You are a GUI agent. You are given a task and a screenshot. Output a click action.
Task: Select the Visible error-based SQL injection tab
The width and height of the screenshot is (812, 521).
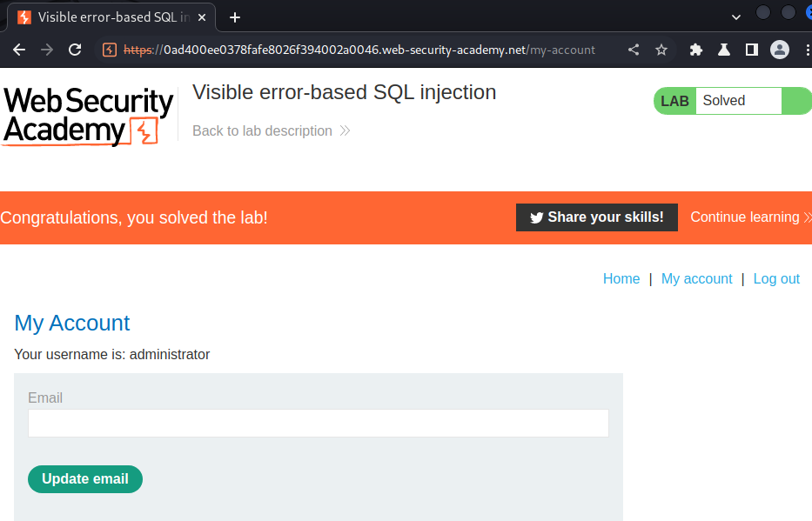coord(112,17)
